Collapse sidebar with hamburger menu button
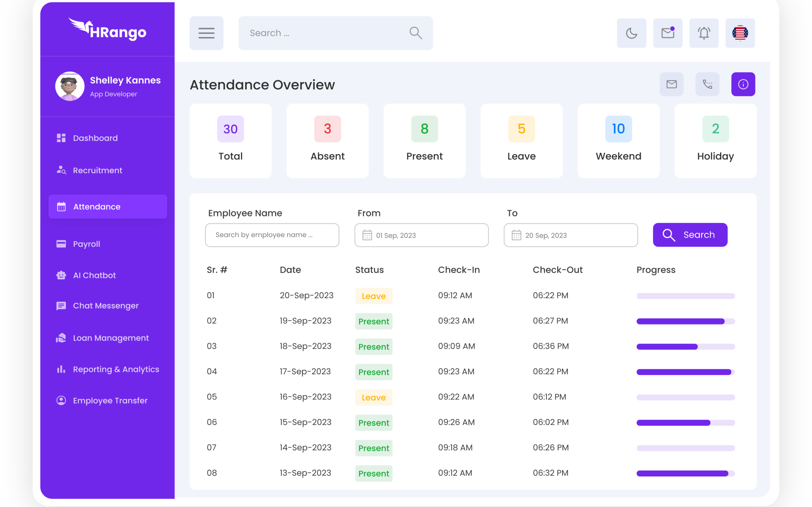 [206, 33]
